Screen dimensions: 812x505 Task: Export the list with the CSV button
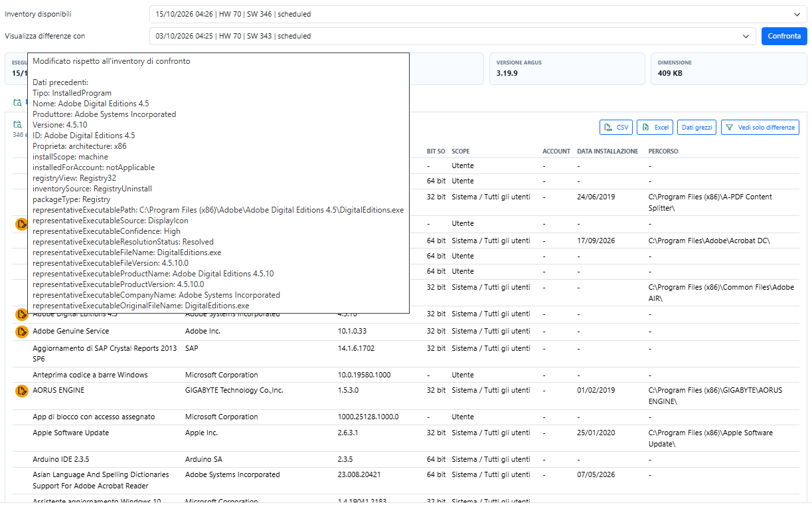click(615, 127)
